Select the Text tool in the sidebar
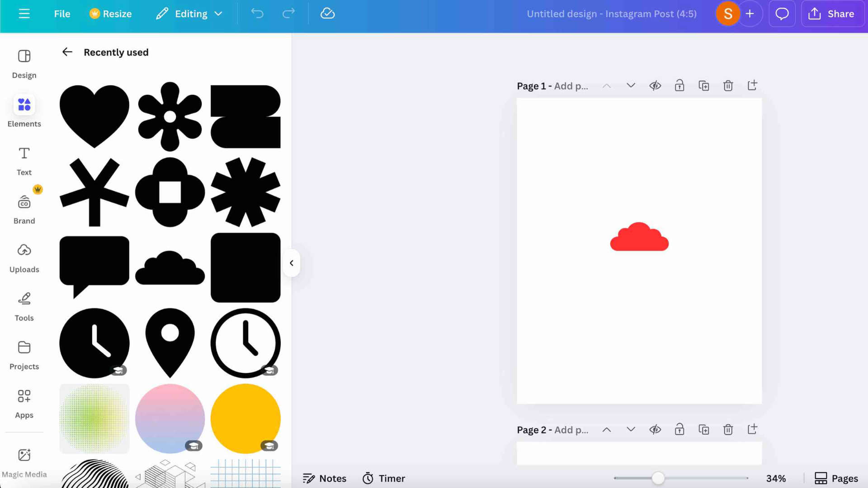 [24, 160]
